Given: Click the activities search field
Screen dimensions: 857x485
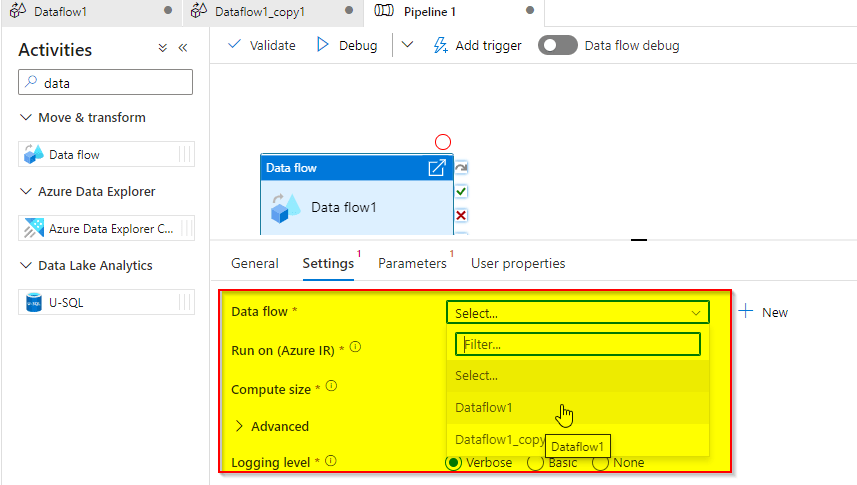Looking at the screenshot, I should click(105, 82).
